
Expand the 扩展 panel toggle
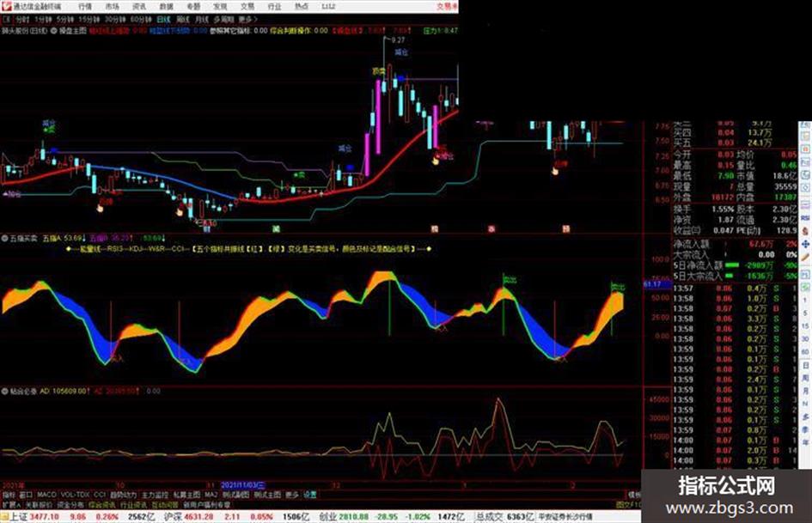coord(11,504)
